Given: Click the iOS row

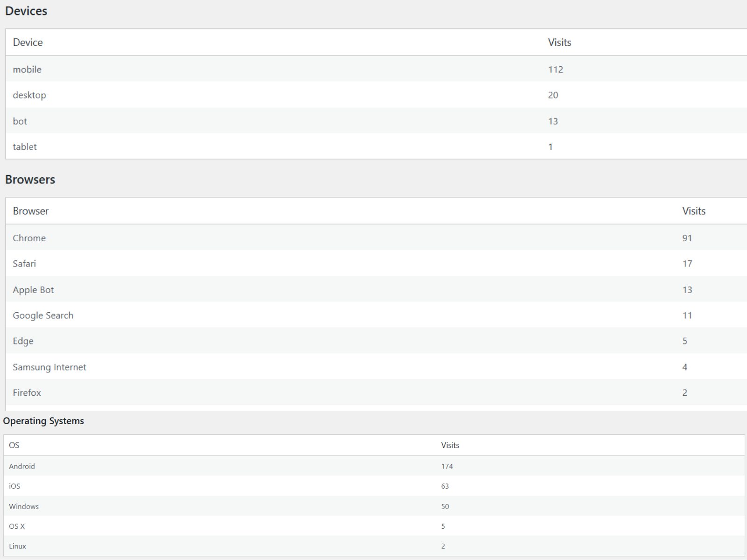Looking at the screenshot, I should pos(14,486).
